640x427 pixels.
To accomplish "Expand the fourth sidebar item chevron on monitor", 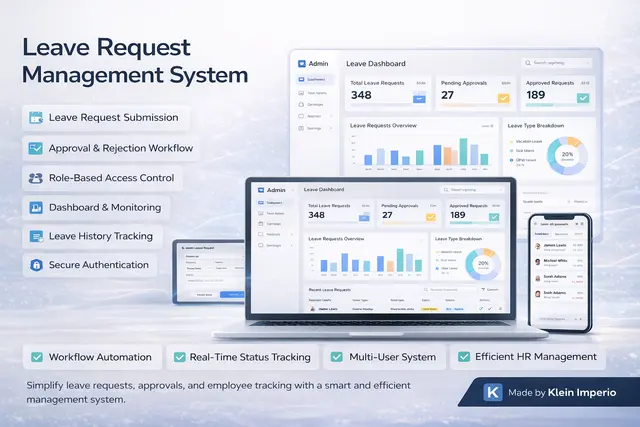I will (331, 116).
